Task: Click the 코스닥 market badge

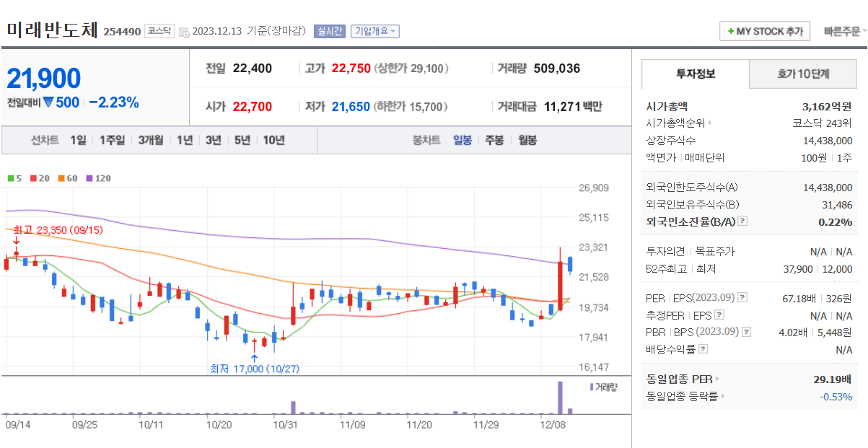Action: pos(159,31)
